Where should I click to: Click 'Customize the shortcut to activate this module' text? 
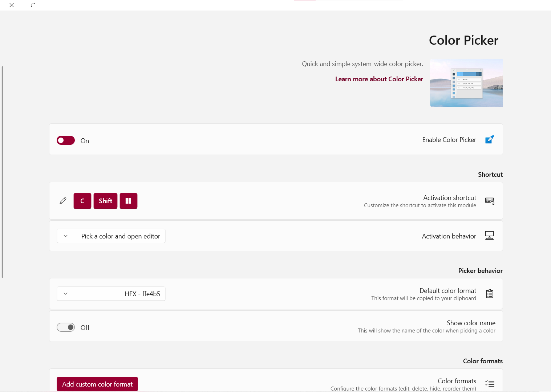pos(420,205)
